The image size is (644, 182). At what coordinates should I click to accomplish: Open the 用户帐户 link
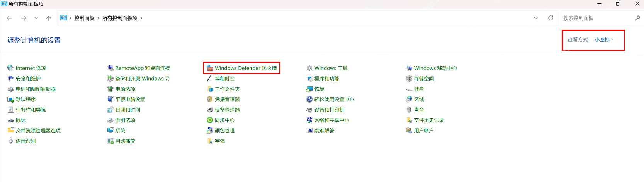(424, 130)
